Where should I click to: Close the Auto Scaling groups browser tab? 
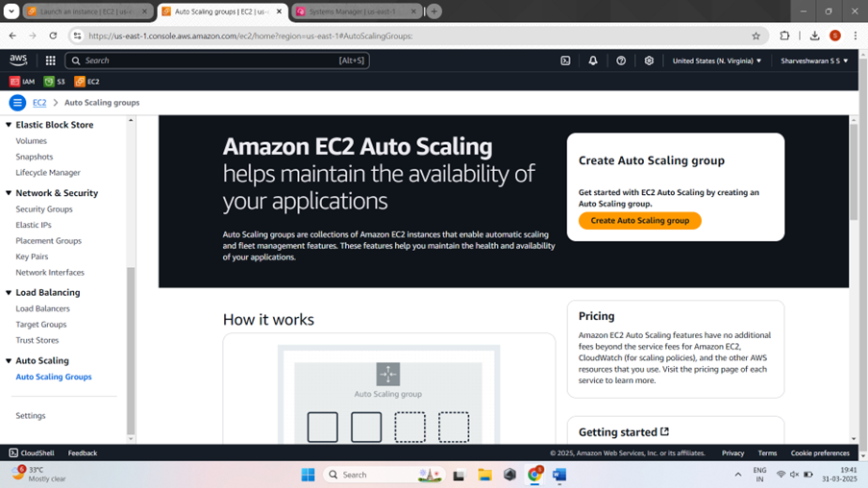click(279, 12)
